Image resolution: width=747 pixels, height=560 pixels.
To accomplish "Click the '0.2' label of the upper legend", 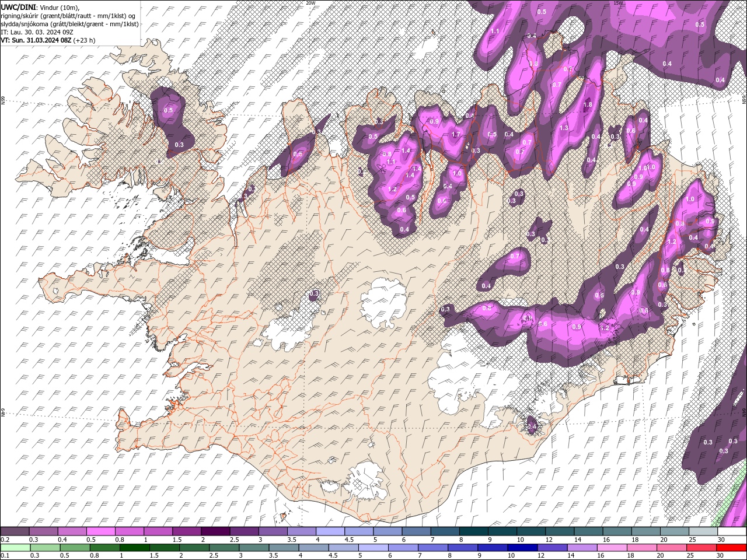I will pyautogui.click(x=5, y=540).
